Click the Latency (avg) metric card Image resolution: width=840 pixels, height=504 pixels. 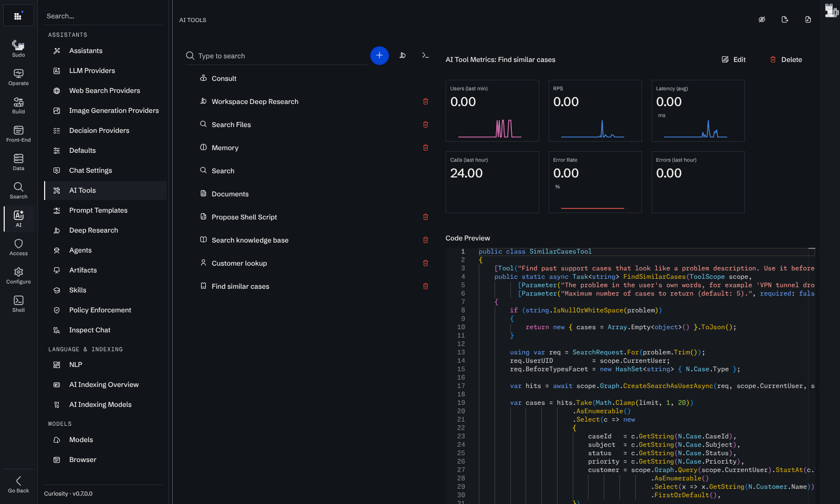pyautogui.click(x=698, y=111)
